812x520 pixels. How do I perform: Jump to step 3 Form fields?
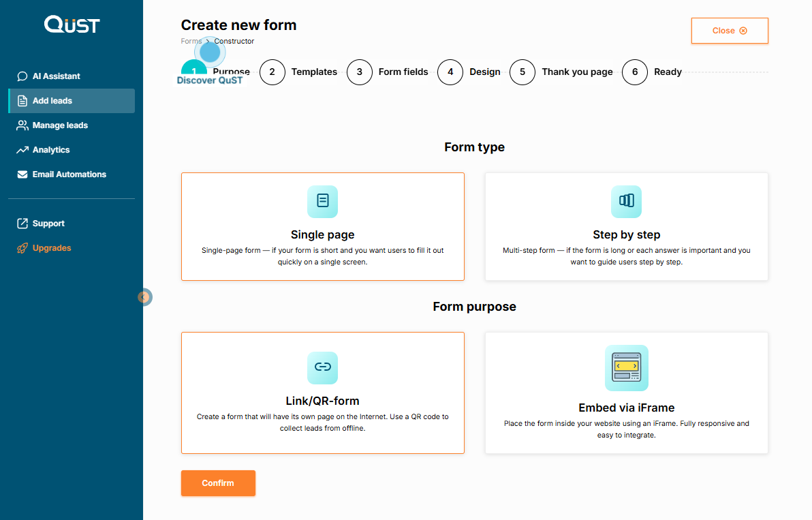pyautogui.click(x=388, y=72)
